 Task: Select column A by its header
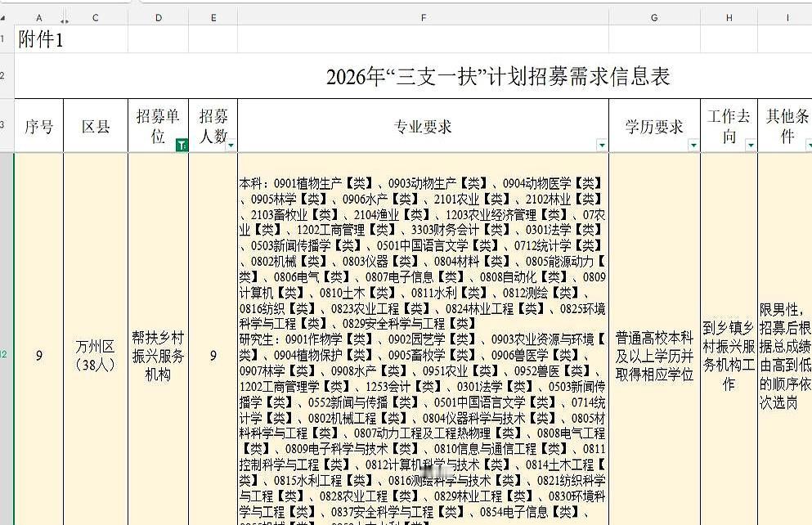38,16
